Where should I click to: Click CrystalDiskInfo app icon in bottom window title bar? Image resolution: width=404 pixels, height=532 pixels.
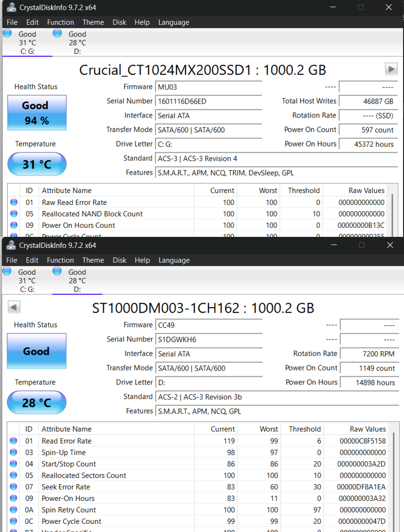click(11, 245)
